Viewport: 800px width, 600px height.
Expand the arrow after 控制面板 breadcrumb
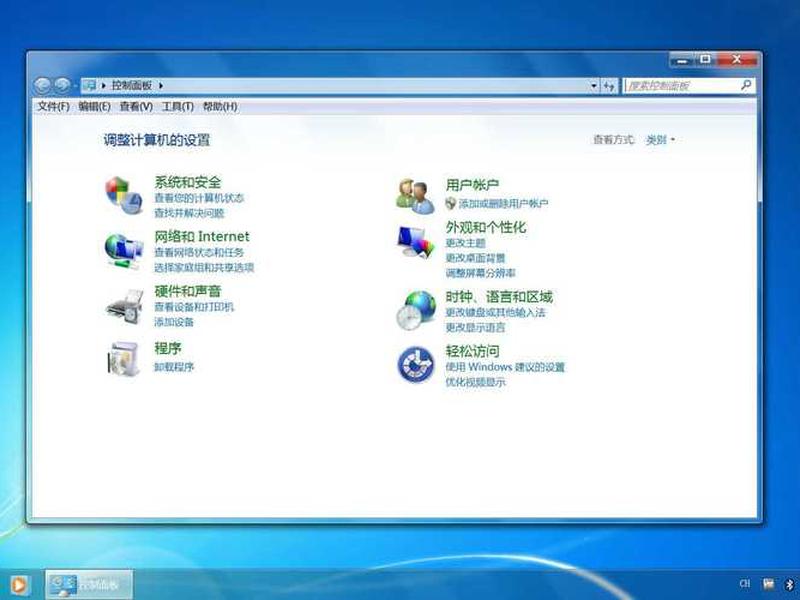coord(161,86)
